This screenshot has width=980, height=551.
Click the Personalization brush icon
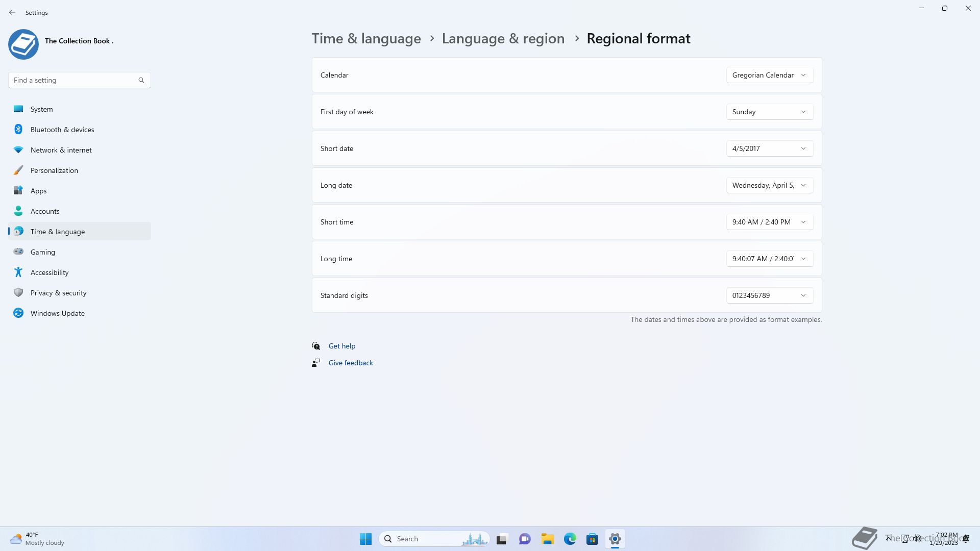click(x=18, y=170)
